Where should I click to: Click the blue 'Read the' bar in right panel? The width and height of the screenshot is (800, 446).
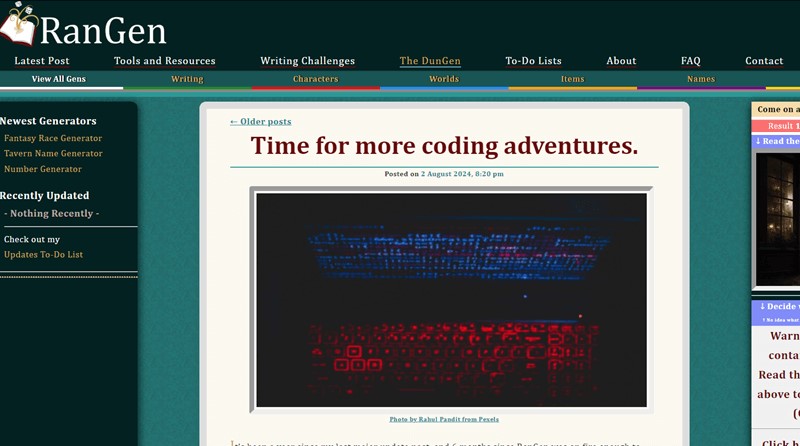[x=776, y=141]
